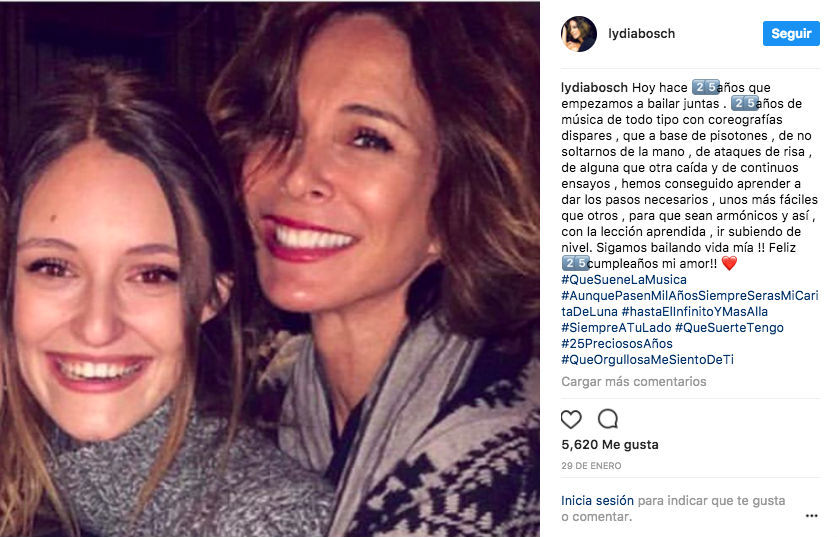Like the post with the heart icon
Image resolution: width=839 pixels, height=537 pixels.
coord(571,419)
